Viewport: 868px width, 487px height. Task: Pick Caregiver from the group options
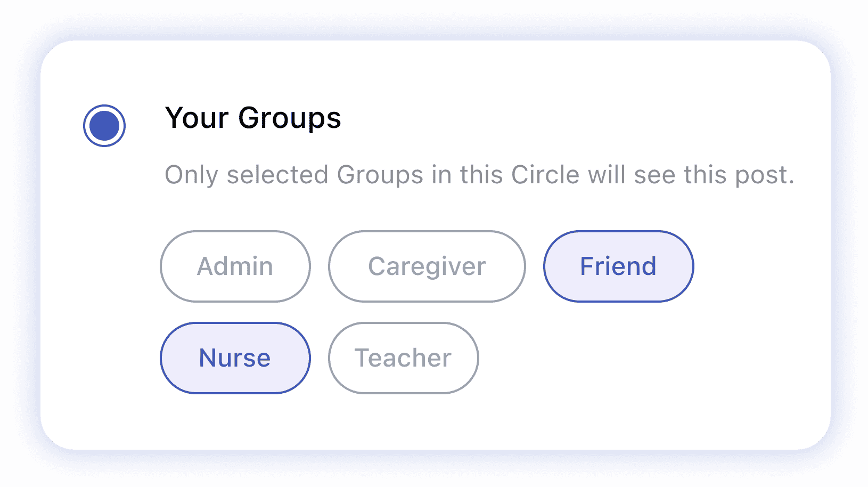click(427, 266)
